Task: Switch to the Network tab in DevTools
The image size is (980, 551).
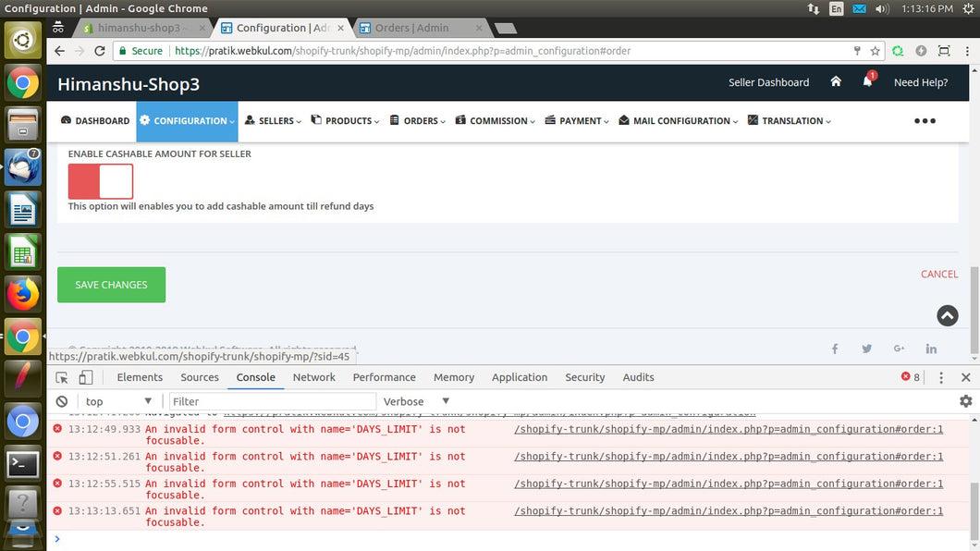Action: point(313,377)
